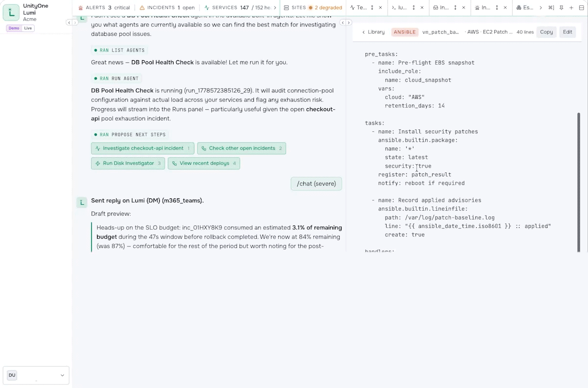
Task: Click the 'RAN LIST AGENTS' status chip
Action: pos(120,50)
